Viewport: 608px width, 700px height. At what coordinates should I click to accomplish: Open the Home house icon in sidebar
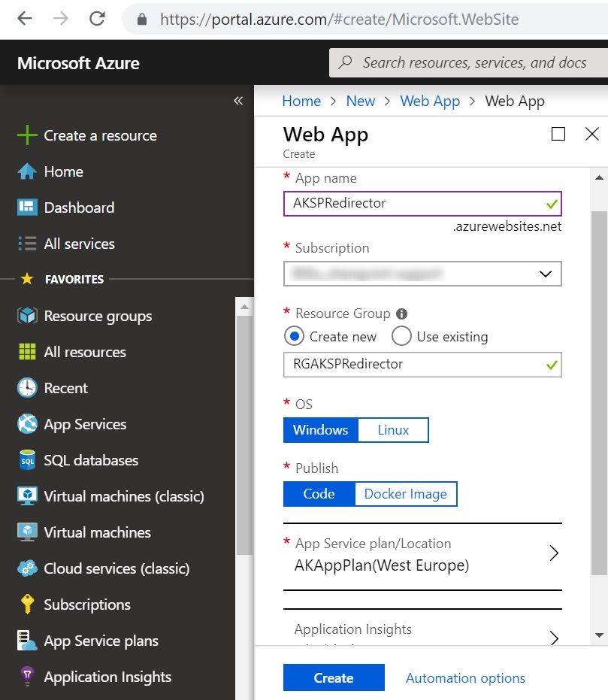click(27, 171)
